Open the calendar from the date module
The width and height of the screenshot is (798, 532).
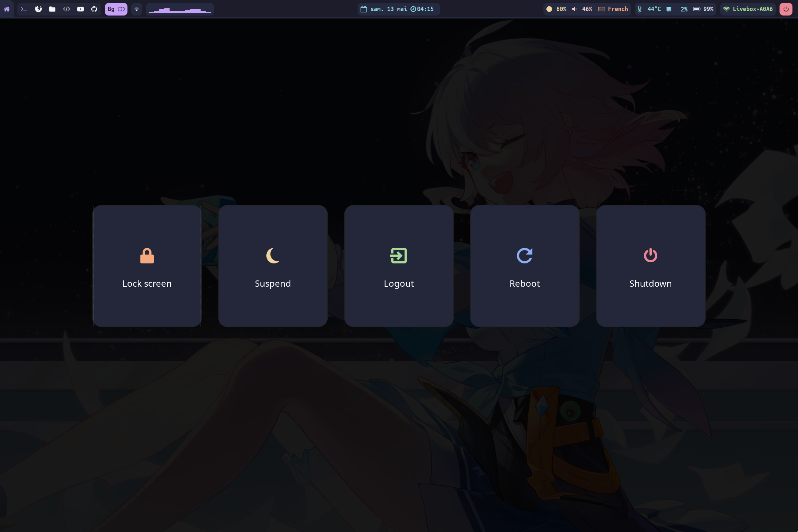pos(363,9)
